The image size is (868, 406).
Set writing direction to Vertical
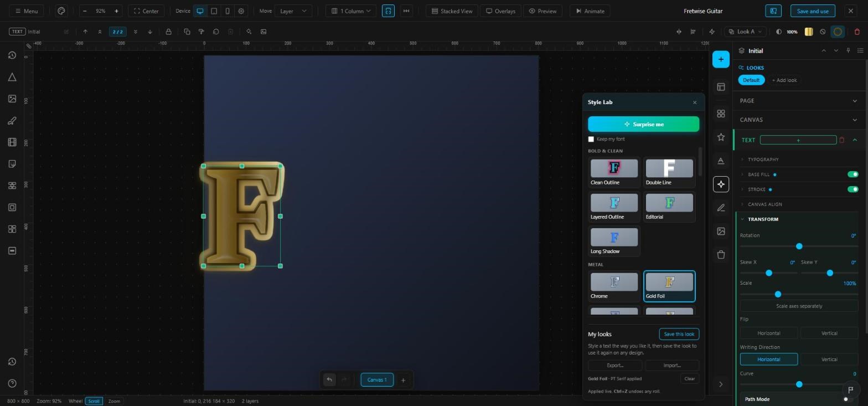[829, 359]
